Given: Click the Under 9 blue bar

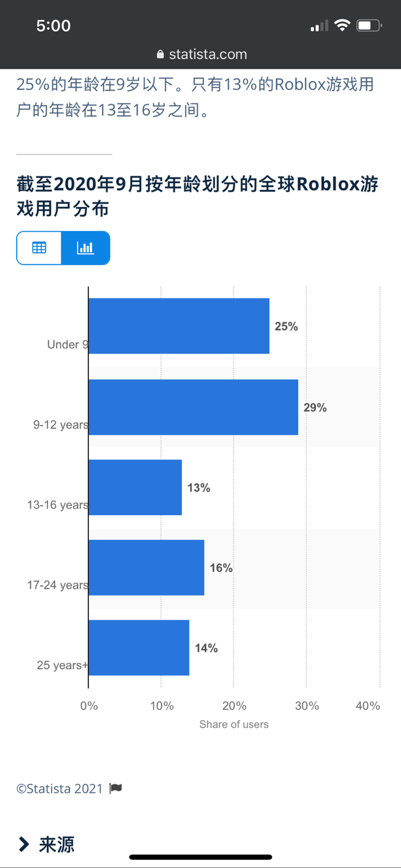Looking at the screenshot, I should pos(179,326).
